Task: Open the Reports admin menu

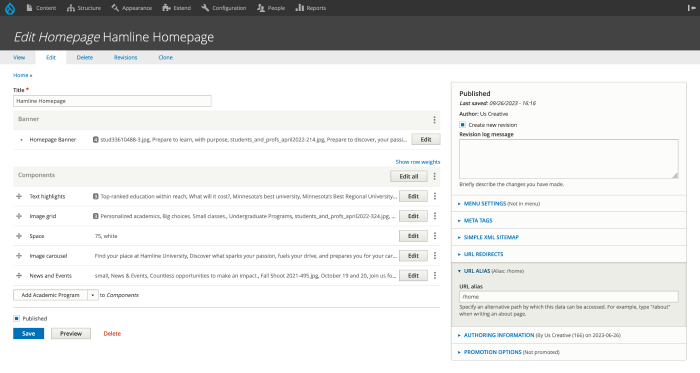Action: [311, 8]
